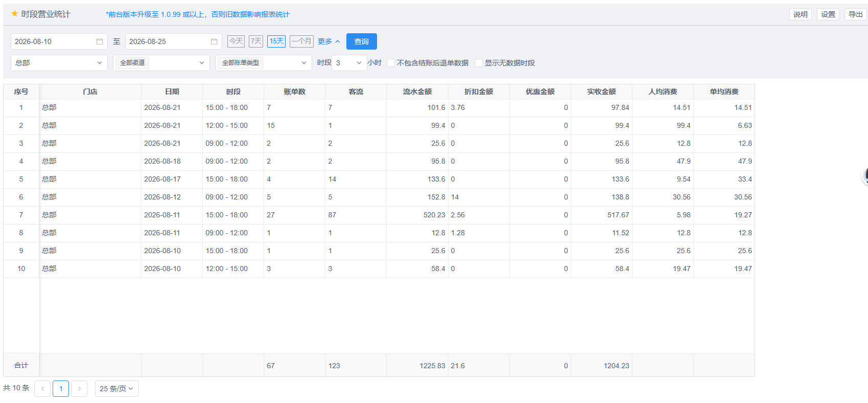Click the star icon beside 时段营业统计
868x403 pixels.
(x=15, y=14)
